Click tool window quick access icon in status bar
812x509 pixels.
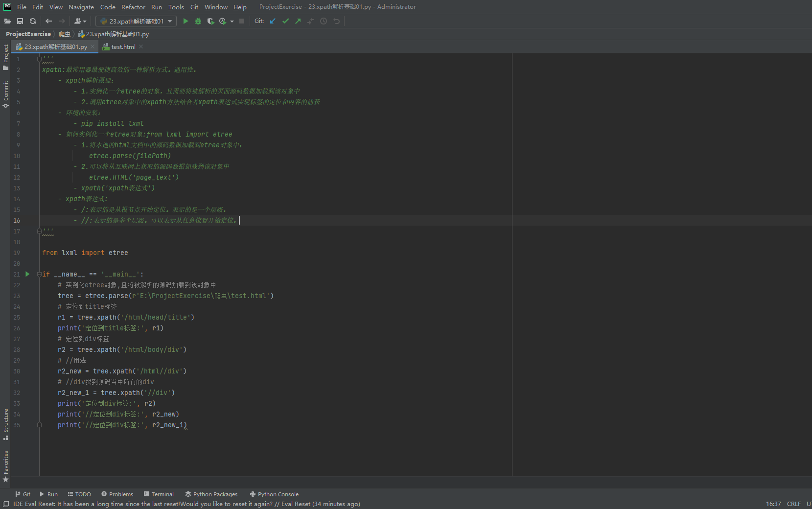tap(6, 504)
